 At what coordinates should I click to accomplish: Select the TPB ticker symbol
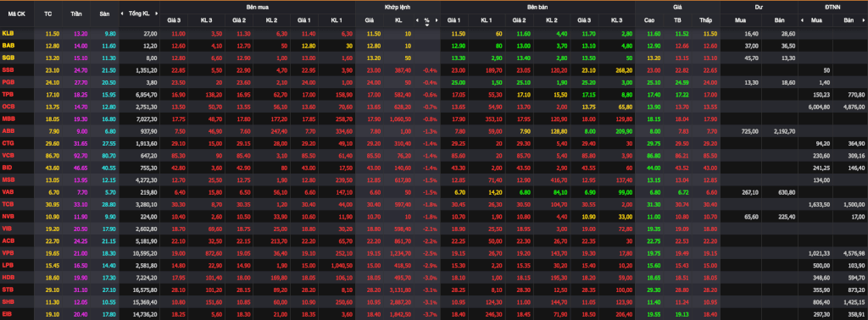coord(8,94)
